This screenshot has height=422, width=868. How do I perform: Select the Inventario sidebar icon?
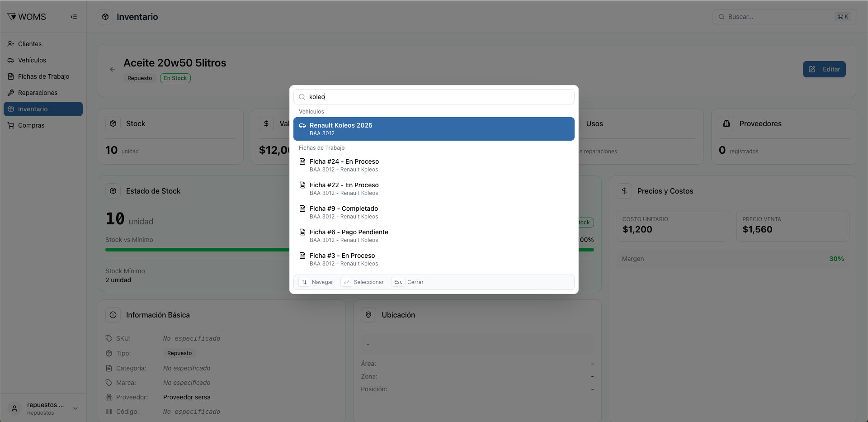(11, 109)
